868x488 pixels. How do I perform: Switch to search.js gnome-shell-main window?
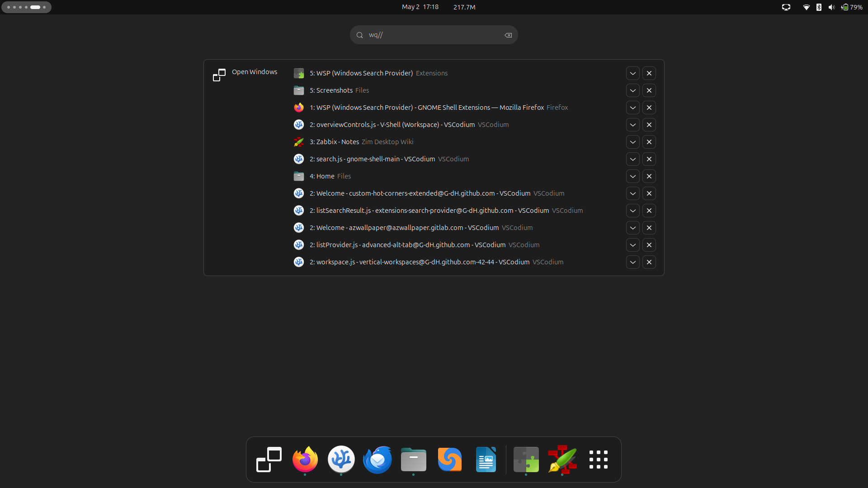click(389, 159)
